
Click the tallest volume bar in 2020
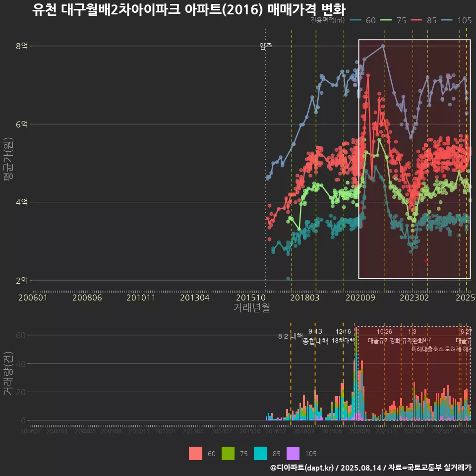pos(356,374)
